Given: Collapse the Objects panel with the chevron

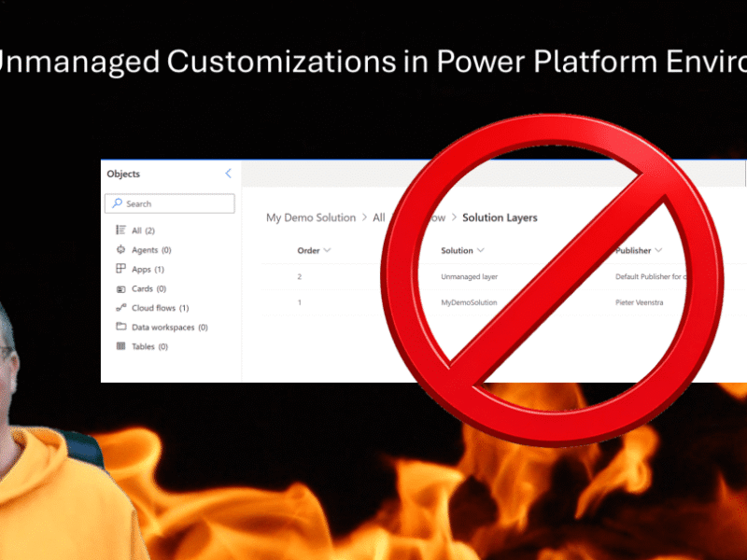Looking at the screenshot, I should pyautogui.click(x=228, y=174).
